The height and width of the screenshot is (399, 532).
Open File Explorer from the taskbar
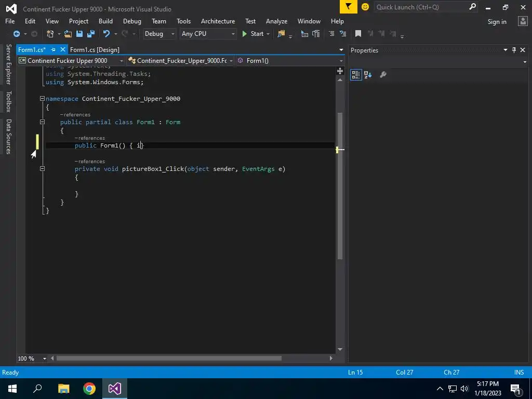[63, 389]
